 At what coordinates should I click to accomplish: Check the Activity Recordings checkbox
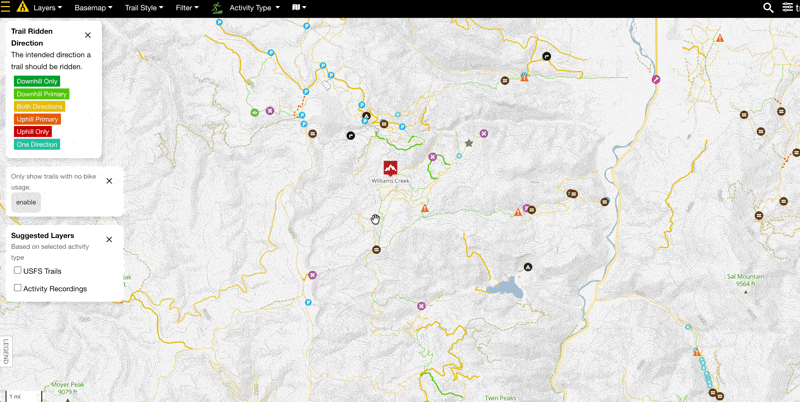[x=18, y=288]
